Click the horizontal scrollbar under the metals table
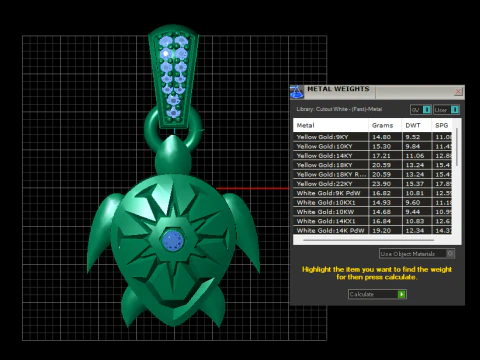 [x=369, y=240]
